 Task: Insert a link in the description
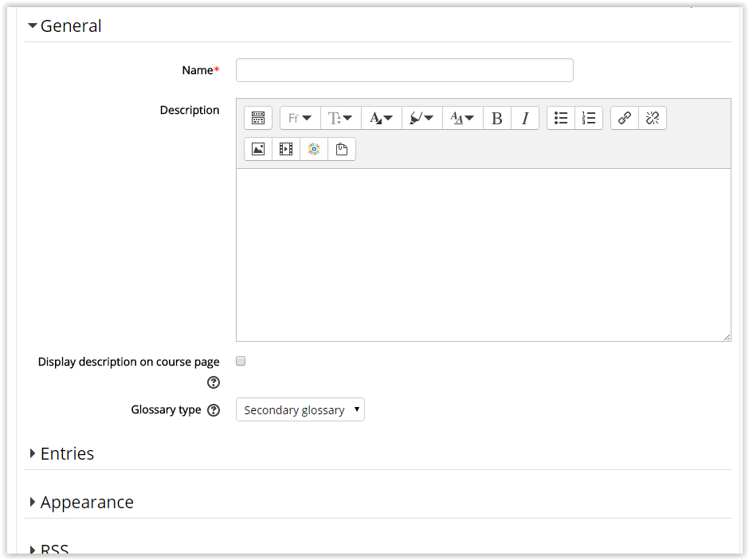[625, 118]
